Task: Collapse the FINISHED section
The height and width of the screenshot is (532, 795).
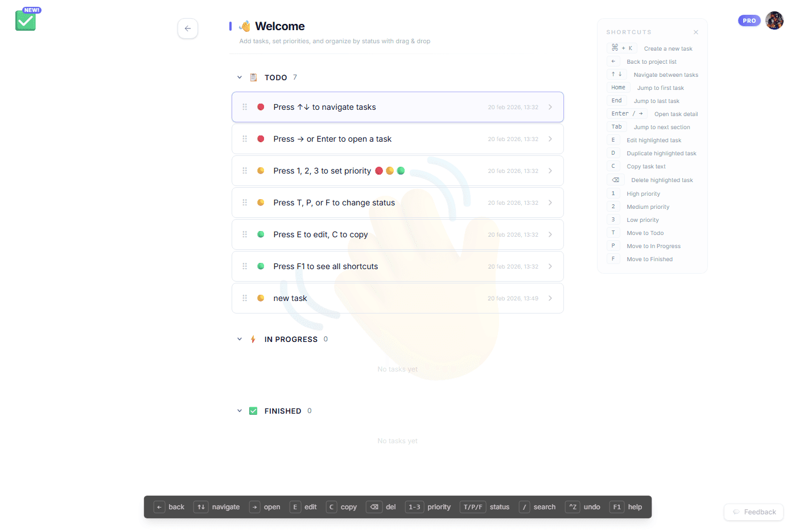Action: [x=240, y=410]
